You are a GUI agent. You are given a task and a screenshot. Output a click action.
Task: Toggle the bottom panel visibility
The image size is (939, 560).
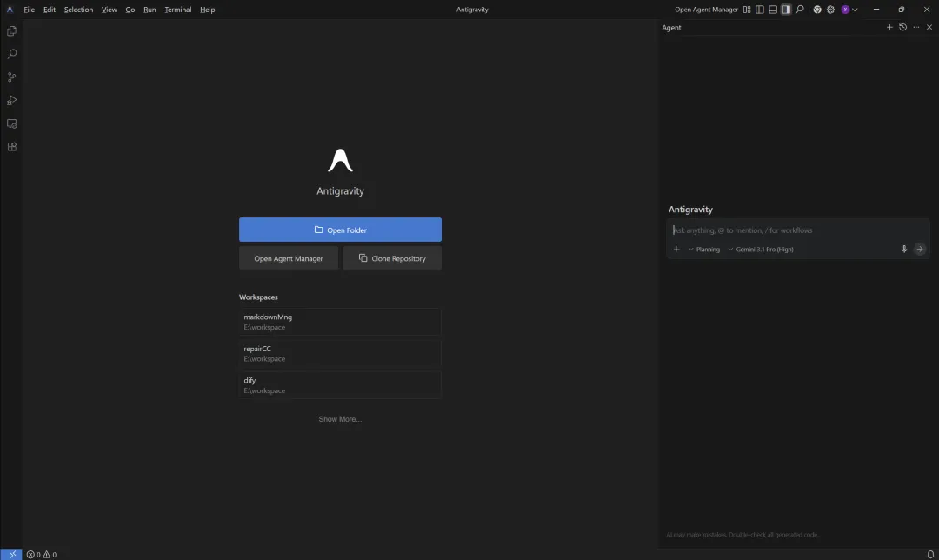[773, 10]
